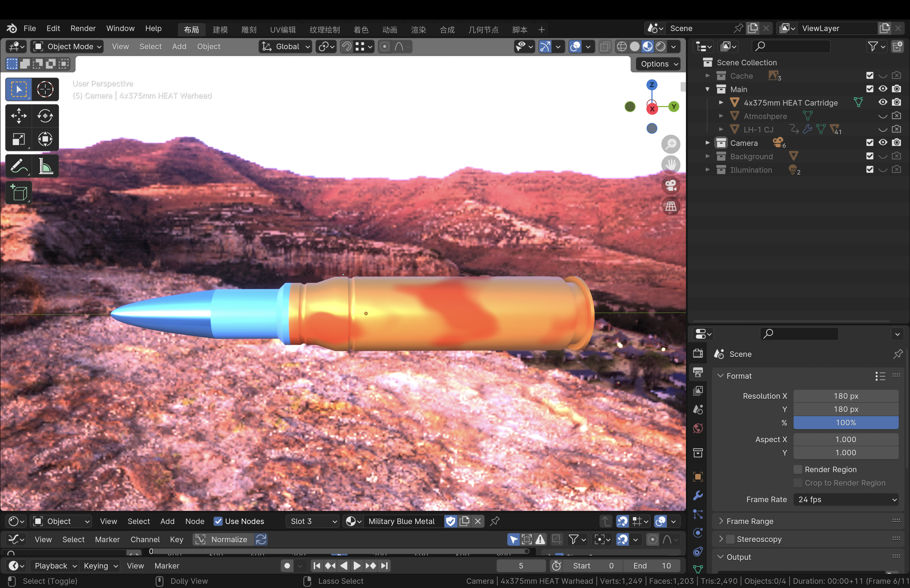Expand the Frame Range panel

[x=749, y=521]
